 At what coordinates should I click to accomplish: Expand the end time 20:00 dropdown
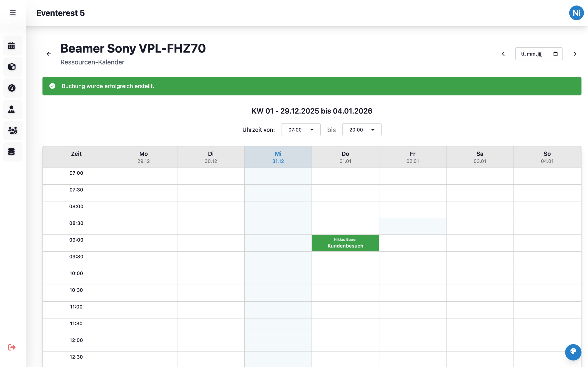(362, 130)
